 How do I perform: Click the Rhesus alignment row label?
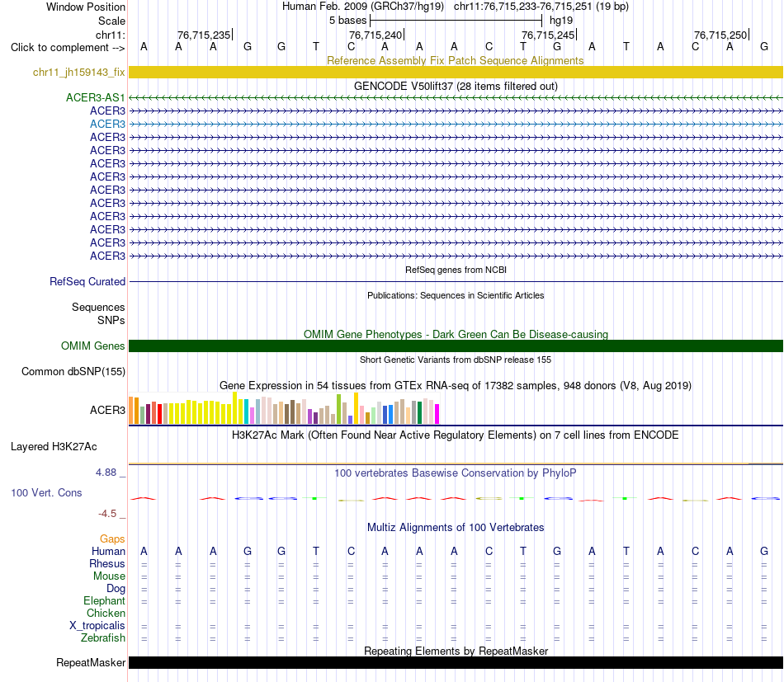(107, 563)
